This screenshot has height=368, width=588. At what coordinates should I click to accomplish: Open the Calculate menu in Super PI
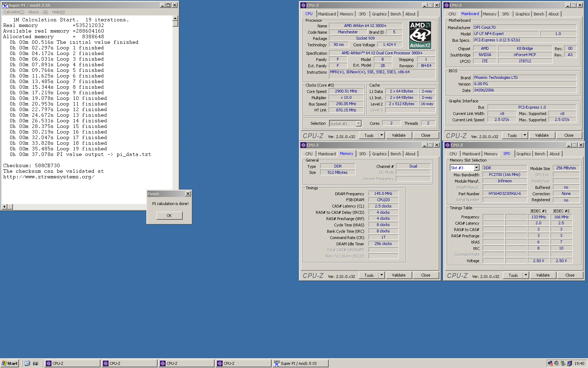[14, 12]
